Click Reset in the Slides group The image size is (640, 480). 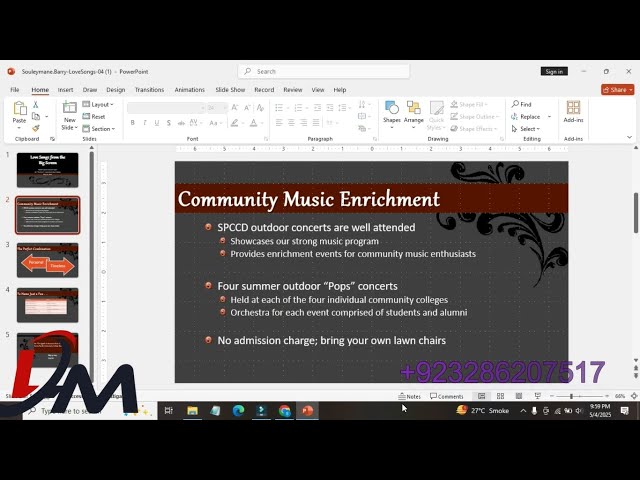click(x=94, y=117)
